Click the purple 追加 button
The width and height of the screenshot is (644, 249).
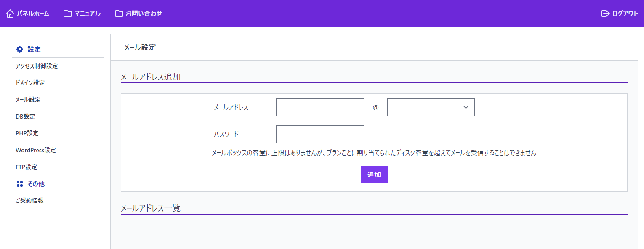click(374, 175)
